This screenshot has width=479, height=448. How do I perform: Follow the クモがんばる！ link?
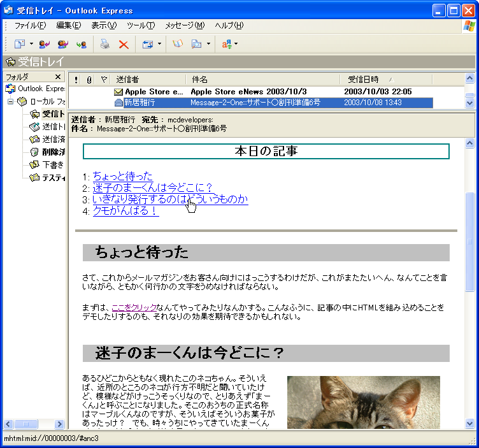[x=125, y=210]
